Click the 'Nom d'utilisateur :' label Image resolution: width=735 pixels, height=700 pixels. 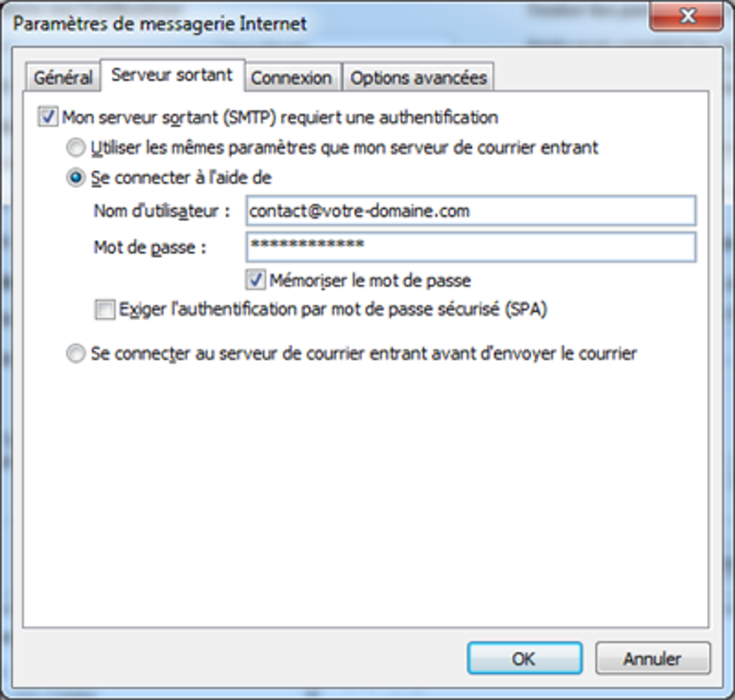pyautogui.click(x=162, y=211)
